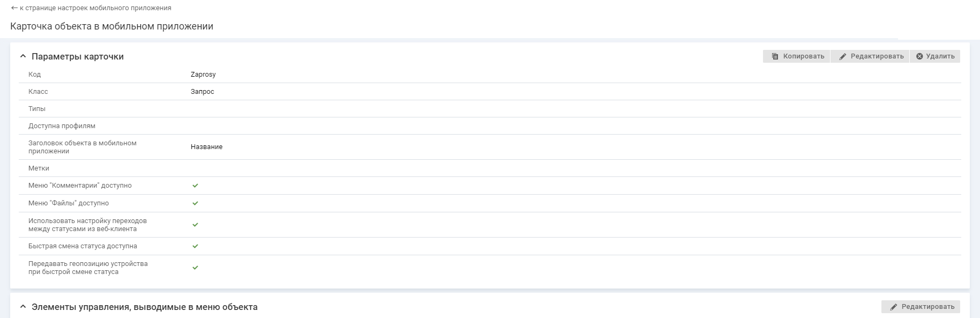Viewport: 980px width, 318px height.
Task: Click checkmark for Быстрая смена статуса доступна
Action: point(195,246)
